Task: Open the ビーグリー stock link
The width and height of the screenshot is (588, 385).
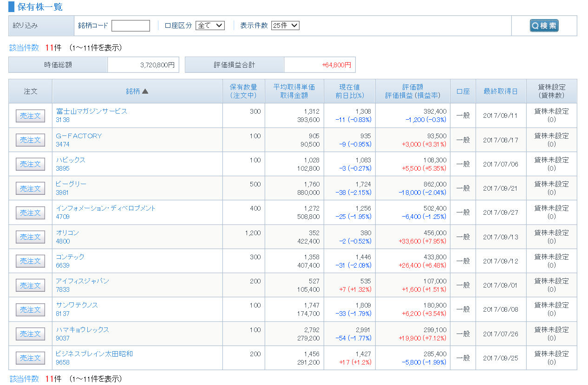Action: (71, 184)
